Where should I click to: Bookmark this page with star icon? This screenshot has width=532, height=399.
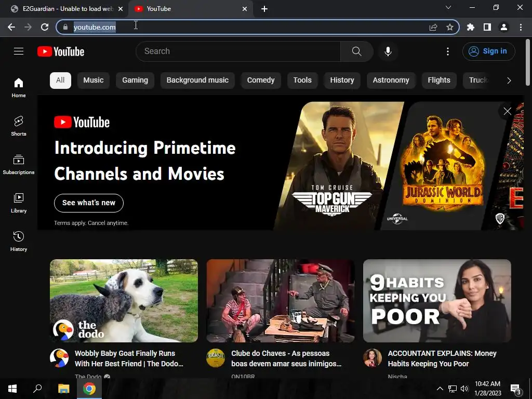coord(450,27)
